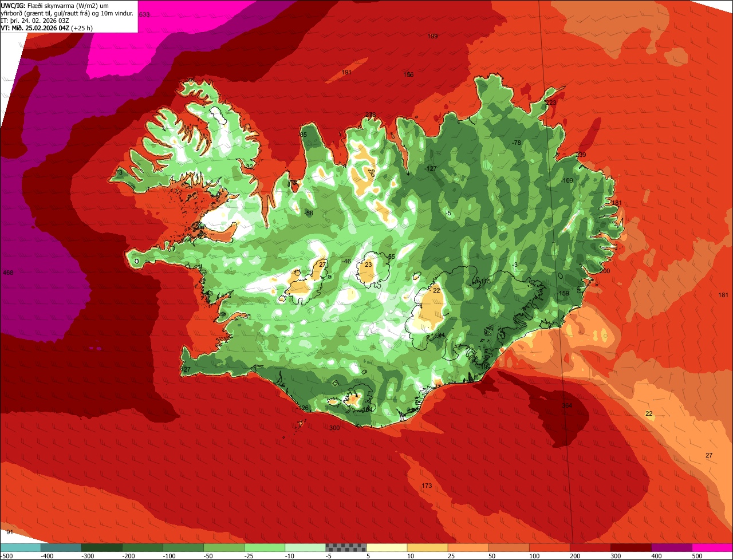The width and height of the screenshot is (733, 560).
Task: Select the 10 to 25 yellow-orange swatch
Action: click(x=427, y=547)
